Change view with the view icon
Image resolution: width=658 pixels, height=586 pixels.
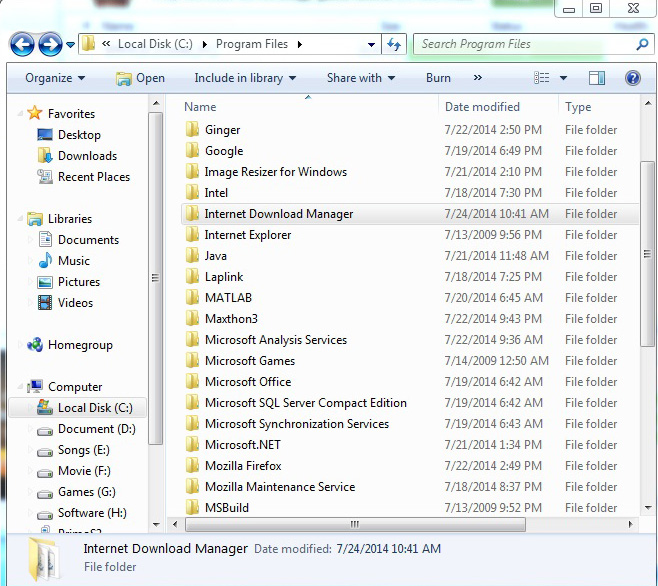click(541, 78)
